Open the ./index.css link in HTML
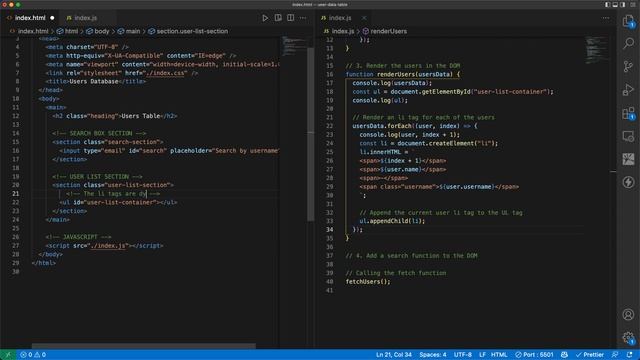 (166, 73)
